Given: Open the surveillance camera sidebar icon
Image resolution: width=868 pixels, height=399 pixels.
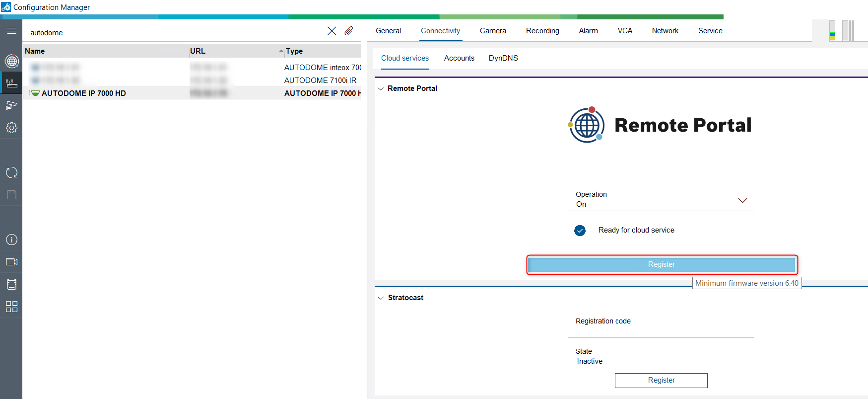Looking at the screenshot, I should coord(11,105).
